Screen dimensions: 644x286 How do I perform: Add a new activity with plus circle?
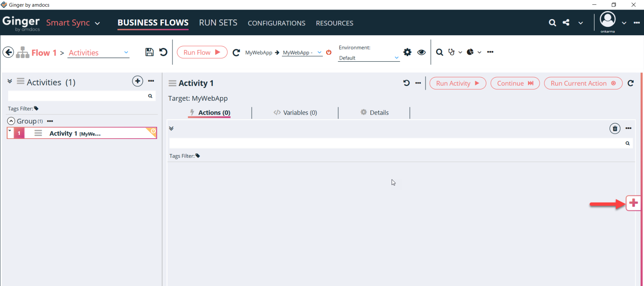pyautogui.click(x=137, y=81)
